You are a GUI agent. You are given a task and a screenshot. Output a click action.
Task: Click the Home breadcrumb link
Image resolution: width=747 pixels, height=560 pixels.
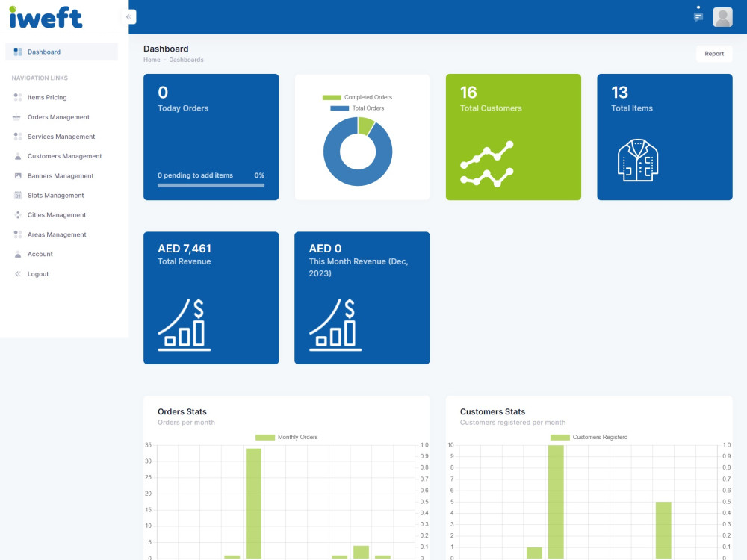[x=152, y=60]
